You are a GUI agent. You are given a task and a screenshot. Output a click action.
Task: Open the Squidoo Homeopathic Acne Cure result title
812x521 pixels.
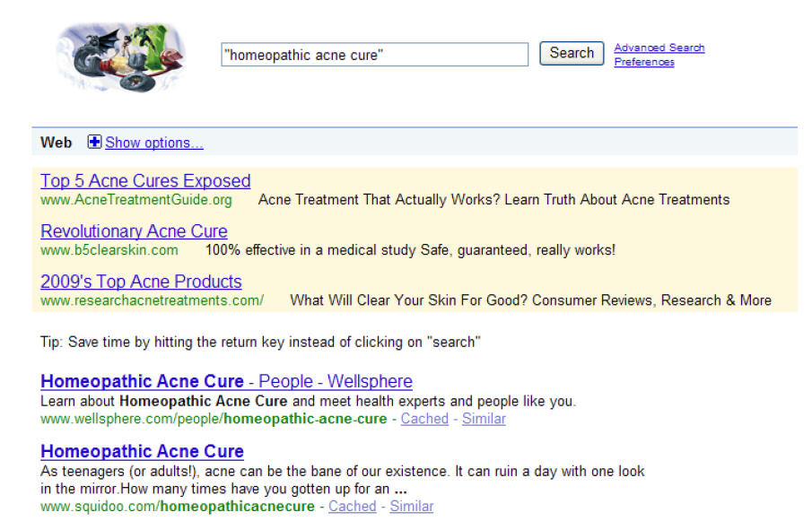coord(142,451)
